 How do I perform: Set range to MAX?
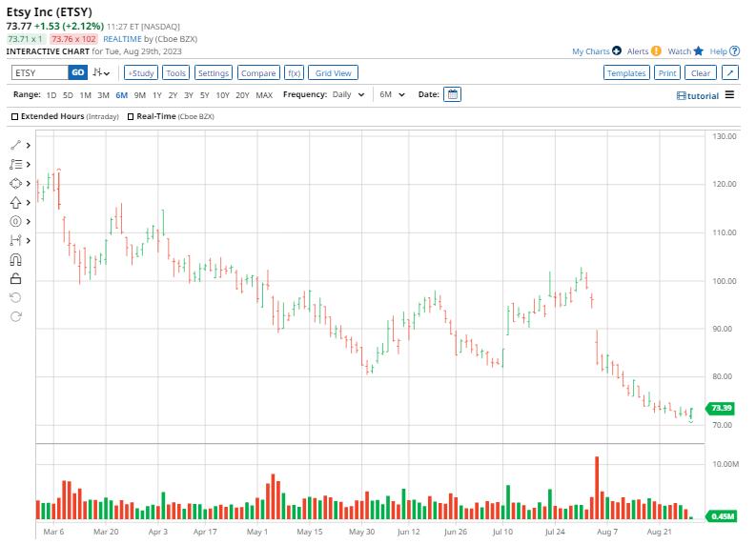coord(264,95)
